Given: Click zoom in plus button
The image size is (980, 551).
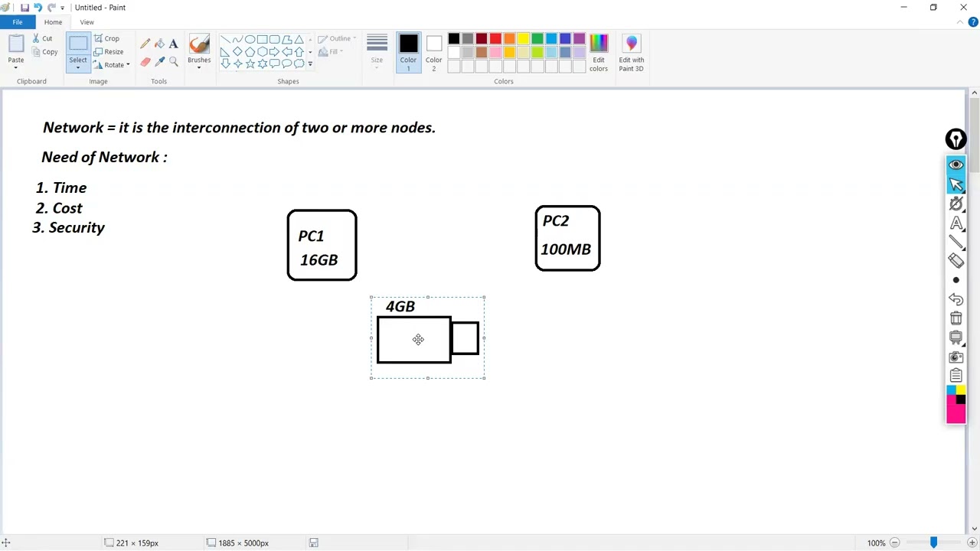Looking at the screenshot, I should tap(972, 543).
